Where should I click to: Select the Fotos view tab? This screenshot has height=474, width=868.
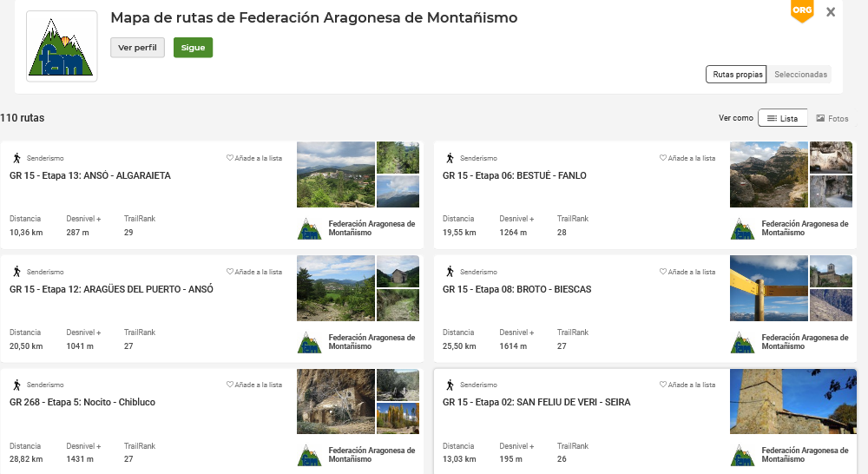[x=832, y=118]
